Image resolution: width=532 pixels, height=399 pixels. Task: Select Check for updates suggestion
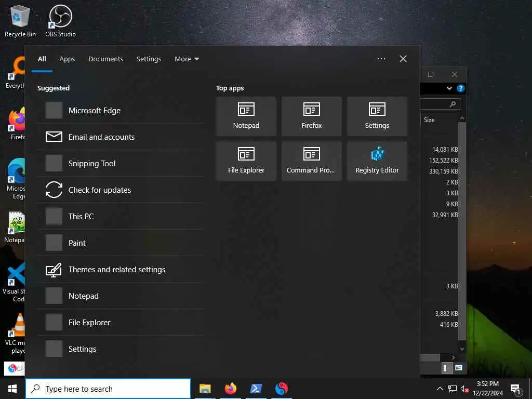coord(121,190)
